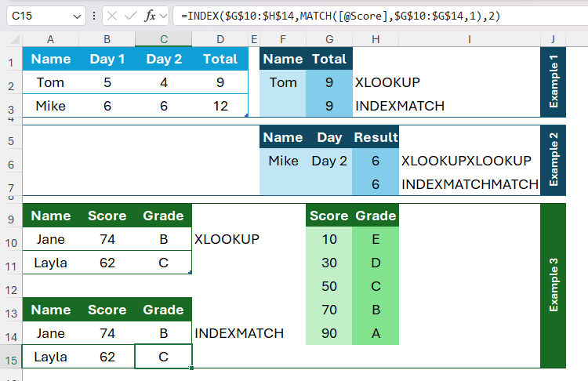This screenshot has width=588, height=381.
Task: Select column G header
Action: 328,39
